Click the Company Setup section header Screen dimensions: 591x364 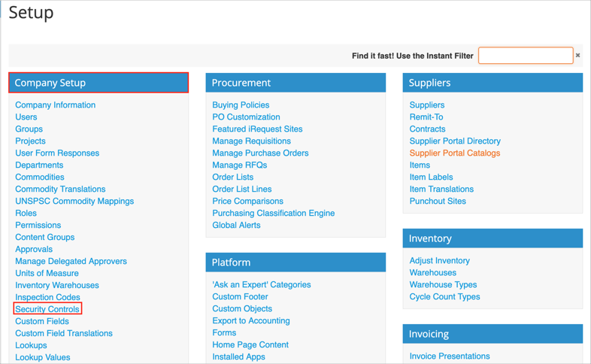click(x=98, y=83)
